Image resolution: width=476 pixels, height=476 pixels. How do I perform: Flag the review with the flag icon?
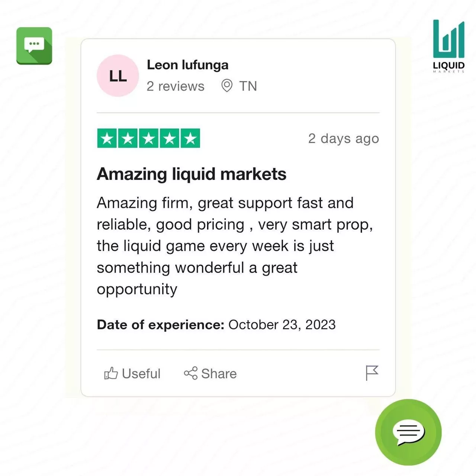[x=372, y=373]
